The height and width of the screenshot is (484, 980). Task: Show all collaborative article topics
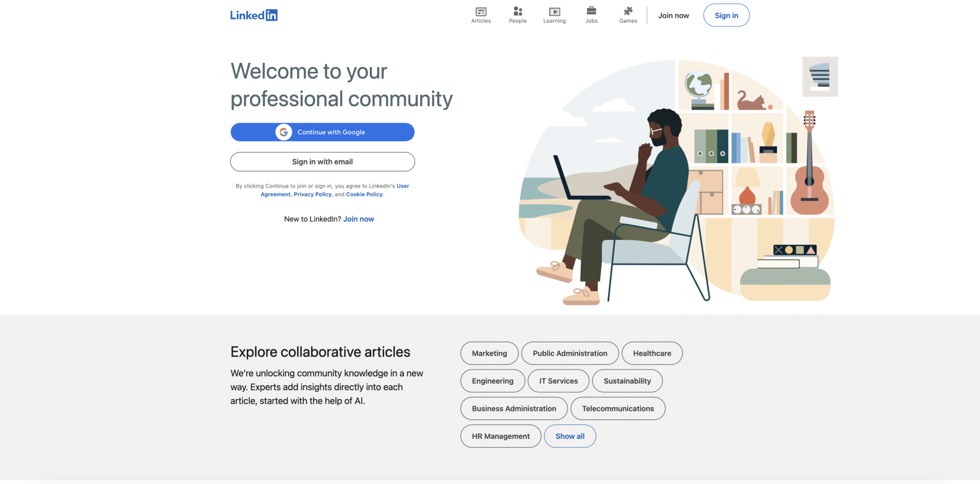pyautogui.click(x=570, y=436)
